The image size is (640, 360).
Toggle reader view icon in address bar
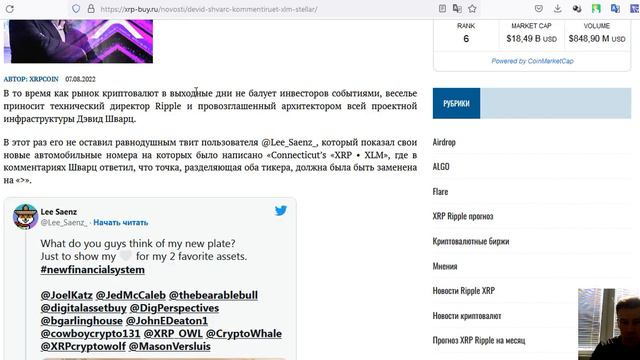point(442,9)
